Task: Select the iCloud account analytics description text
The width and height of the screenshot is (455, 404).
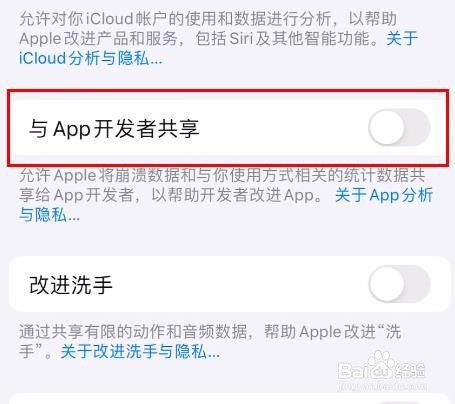Action: (x=218, y=38)
